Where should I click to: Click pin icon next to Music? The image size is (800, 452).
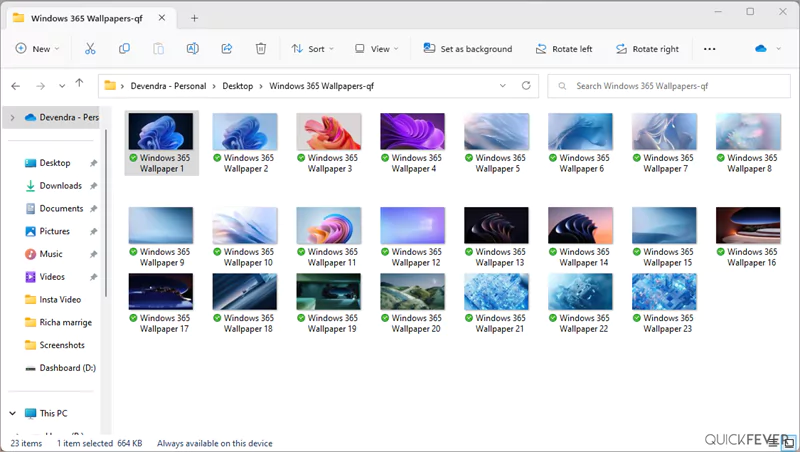click(x=93, y=254)
